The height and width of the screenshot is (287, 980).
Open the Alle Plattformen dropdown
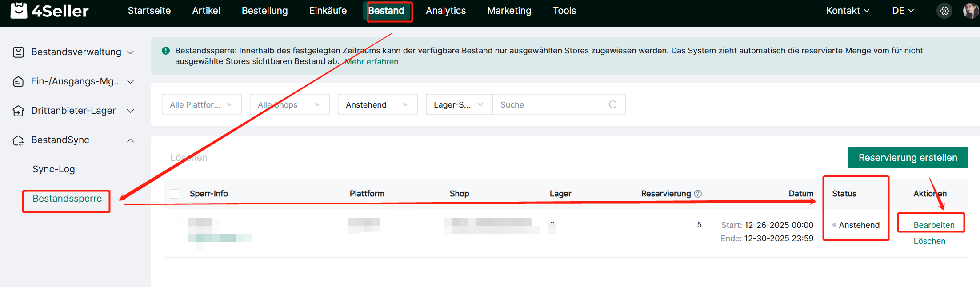[x=201, y=105]
